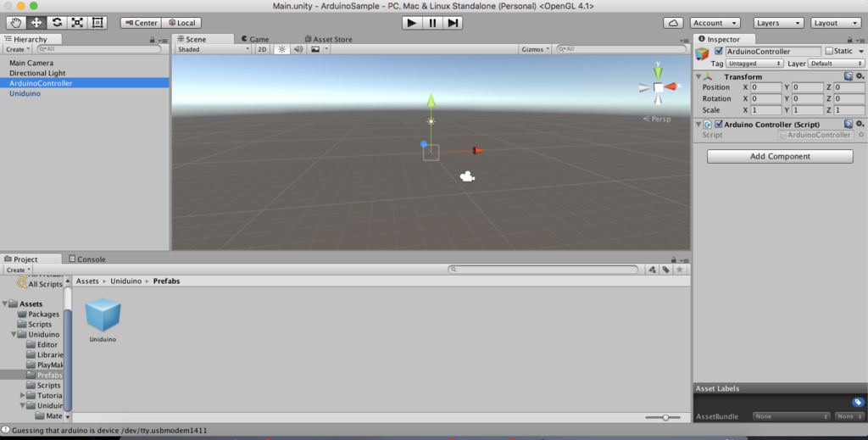Toggle scene lighting sun icon

tap(281, 49)
